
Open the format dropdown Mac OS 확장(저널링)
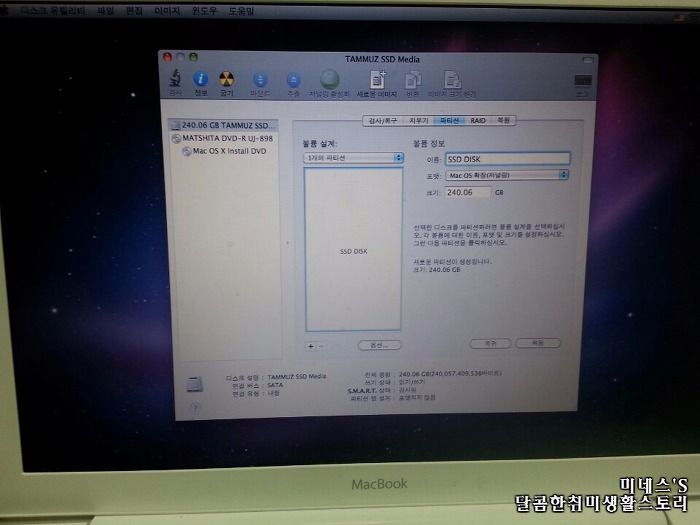[507, 175]
